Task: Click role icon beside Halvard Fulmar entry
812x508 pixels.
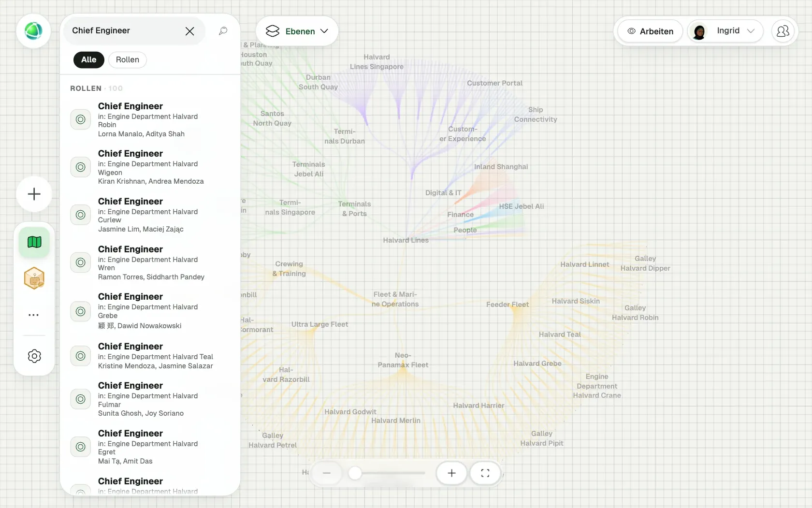Action: click(x=81, y=399)
